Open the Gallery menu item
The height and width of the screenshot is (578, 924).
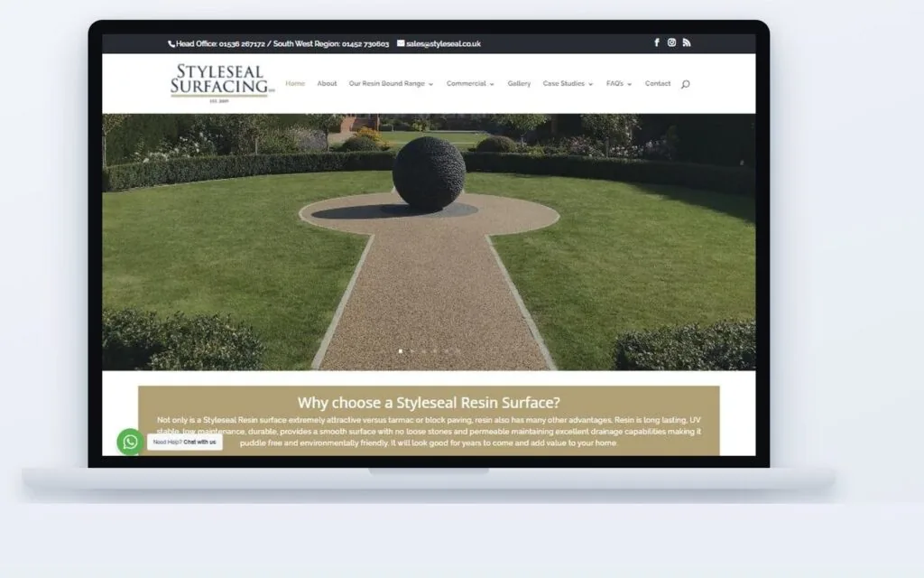519,84
